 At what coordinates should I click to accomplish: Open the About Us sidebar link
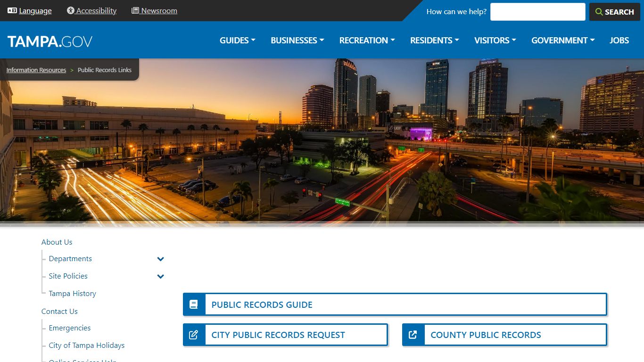(x=57, y=242)
